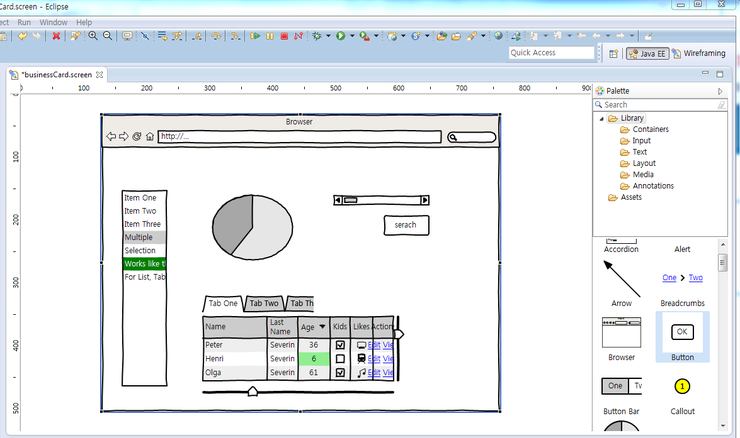Click the Step Over arrow icon
The image size is (740, 438).
pyautogui.click(x=216, y=36)
